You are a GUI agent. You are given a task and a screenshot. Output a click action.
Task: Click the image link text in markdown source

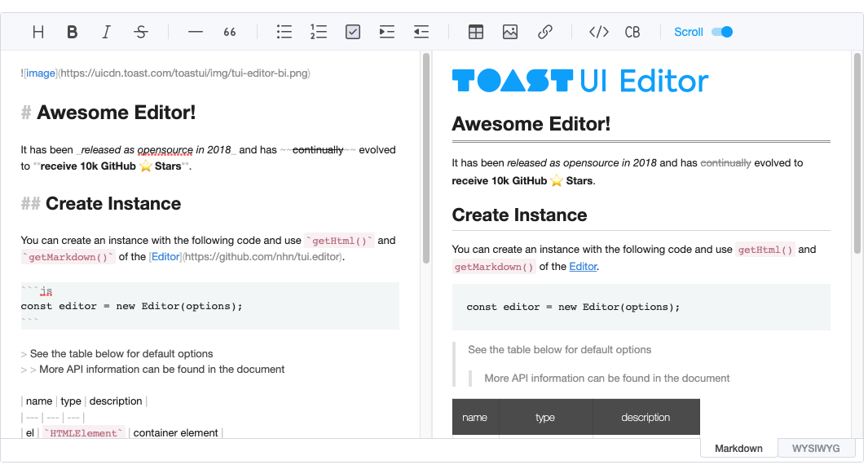point(41,73)
